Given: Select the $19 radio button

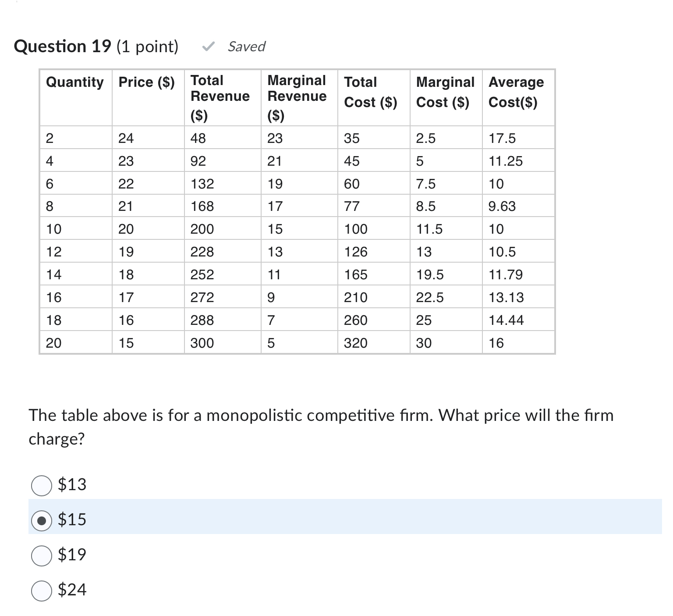Looking at the screenshot, I should point(42,555).
